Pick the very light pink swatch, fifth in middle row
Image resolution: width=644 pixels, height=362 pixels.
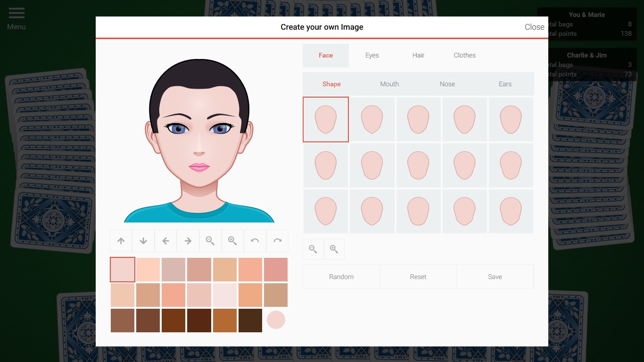225,295
